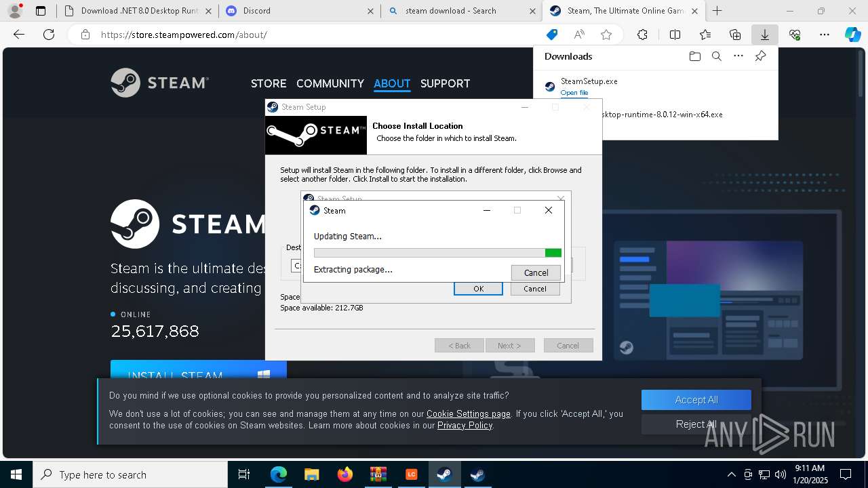Switch to the steam download - Search tab

[461, 11]
